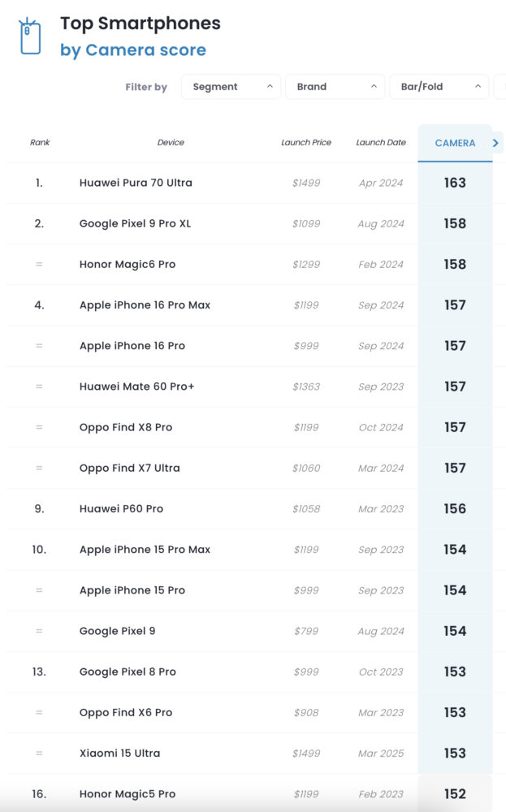This screenshot has width=506, height=812.
Task: Open Apple iPhone 16 Pro Max page
Action: (145, 305)
